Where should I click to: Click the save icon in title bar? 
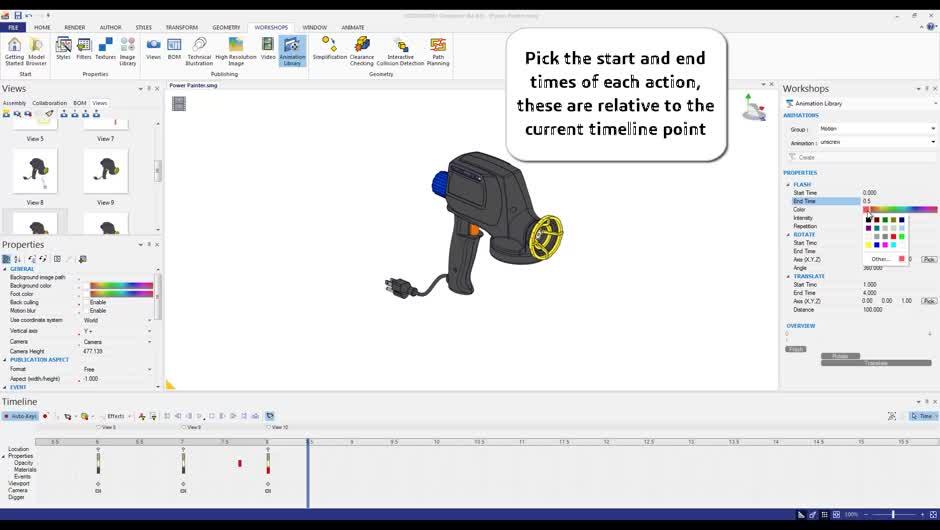18,15
